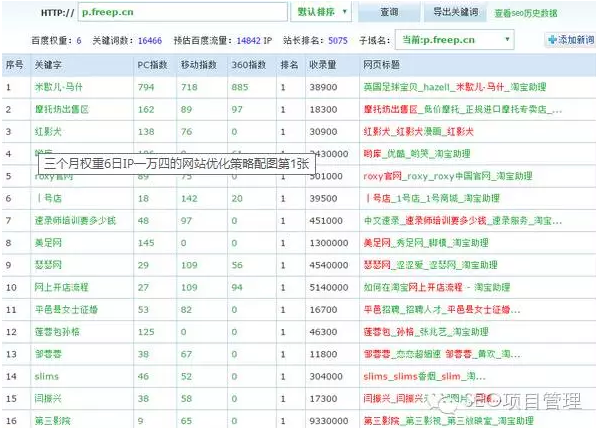Viewport: 596px width, 428px height.
Task: Click the 收录量 column header
Action: 322,65
